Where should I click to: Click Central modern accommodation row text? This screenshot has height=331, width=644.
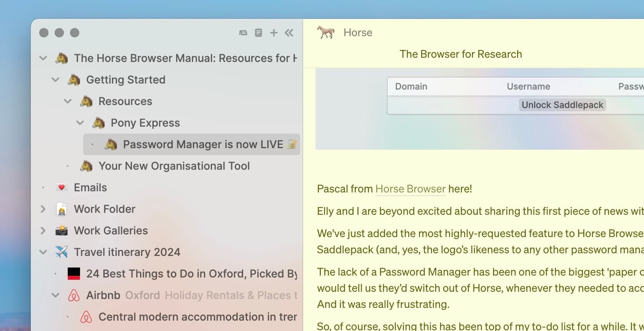[x=198, y=317]
